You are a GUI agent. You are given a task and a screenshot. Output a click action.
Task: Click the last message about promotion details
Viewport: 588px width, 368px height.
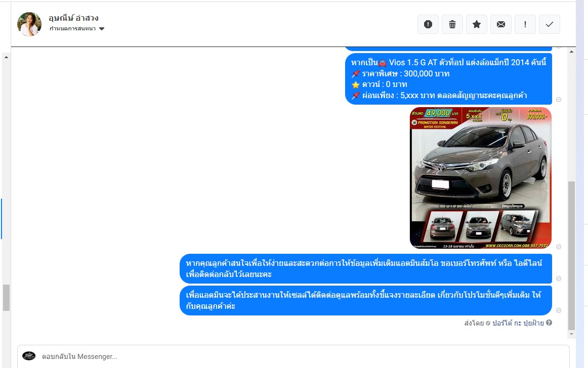[365, 301]
